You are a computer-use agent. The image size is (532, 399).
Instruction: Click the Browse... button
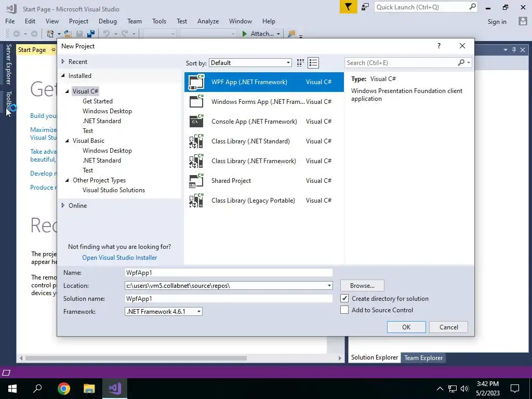pos(362,285)
